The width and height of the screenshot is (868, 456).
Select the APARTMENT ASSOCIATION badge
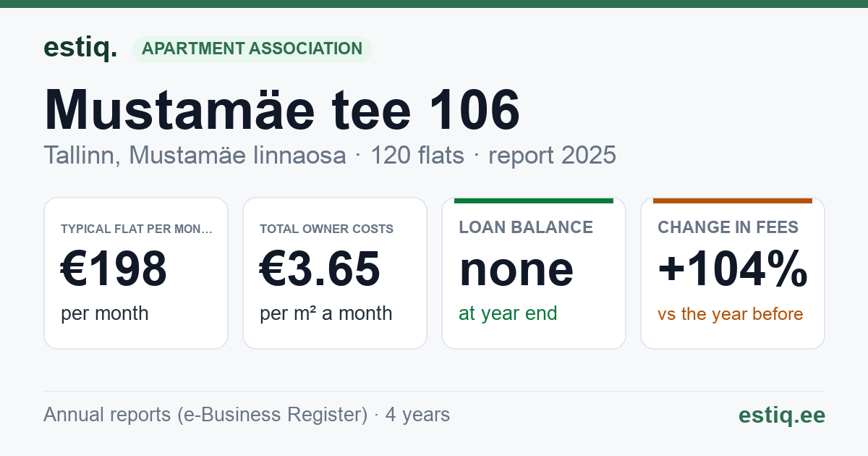(252, 49)
